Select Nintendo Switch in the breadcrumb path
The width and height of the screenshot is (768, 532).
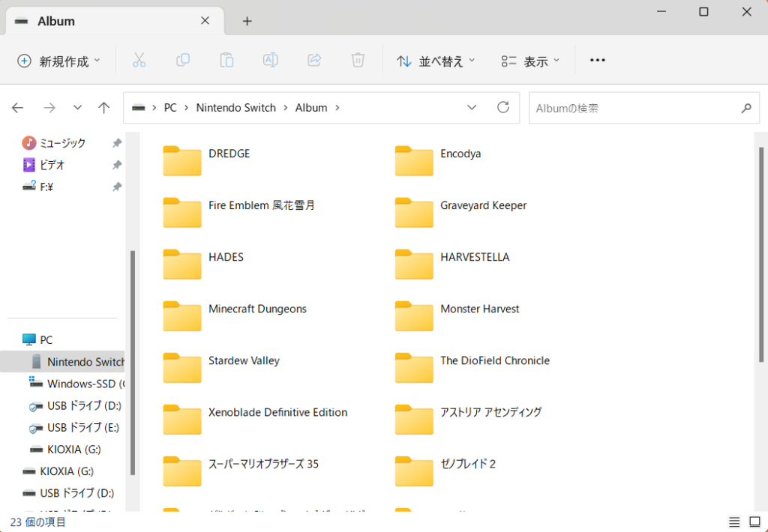click(x=235, y=108)
